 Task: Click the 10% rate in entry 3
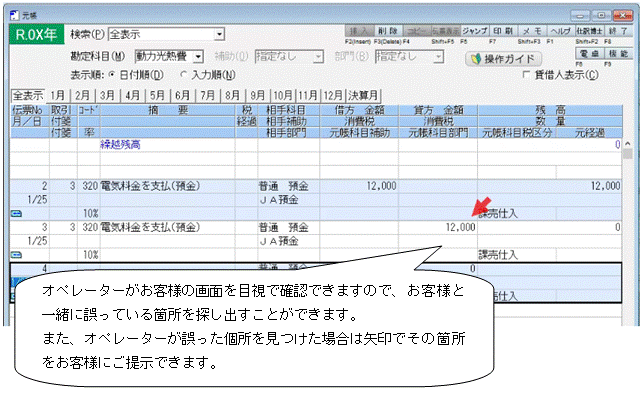click(90, 255)
